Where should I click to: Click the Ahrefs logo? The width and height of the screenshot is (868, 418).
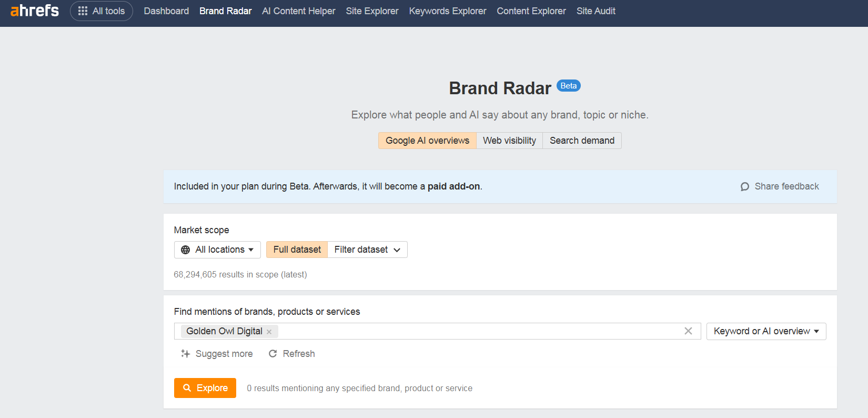pos(35,11)
